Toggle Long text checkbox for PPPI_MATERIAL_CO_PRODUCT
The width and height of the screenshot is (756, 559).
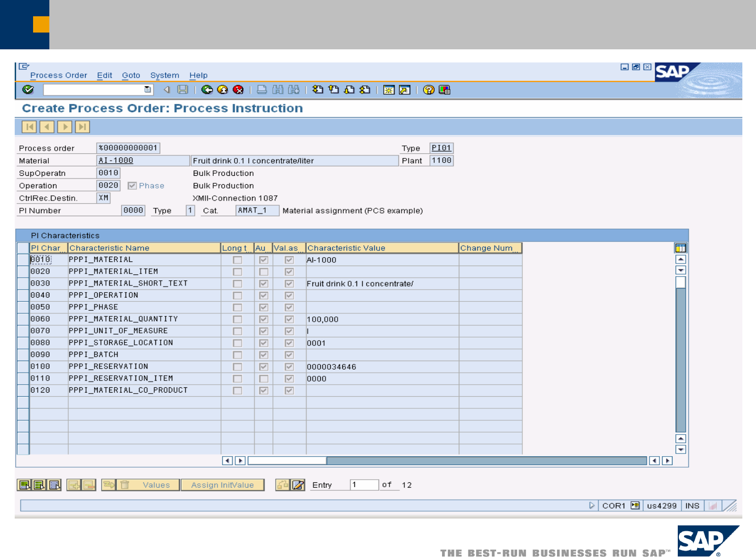coord(237,391)
